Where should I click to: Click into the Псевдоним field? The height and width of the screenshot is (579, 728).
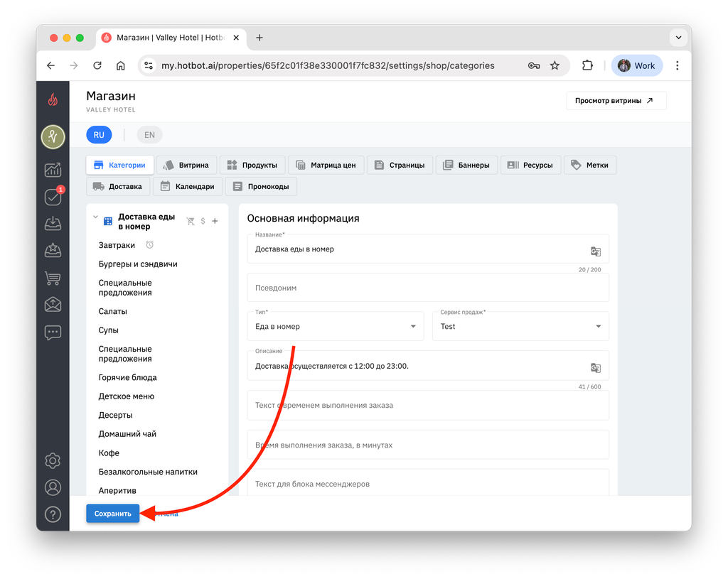(x=427, y=288)
